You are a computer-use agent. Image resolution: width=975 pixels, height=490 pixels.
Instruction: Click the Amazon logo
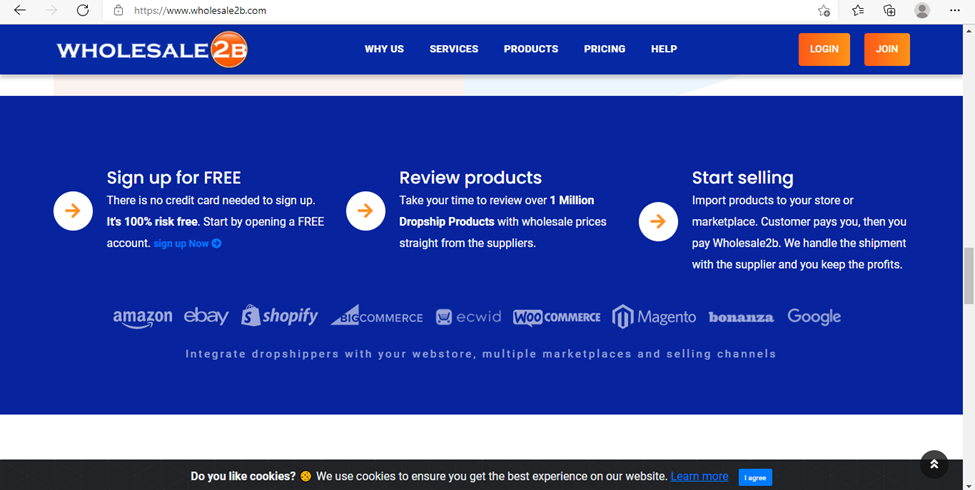click(142, 318)
